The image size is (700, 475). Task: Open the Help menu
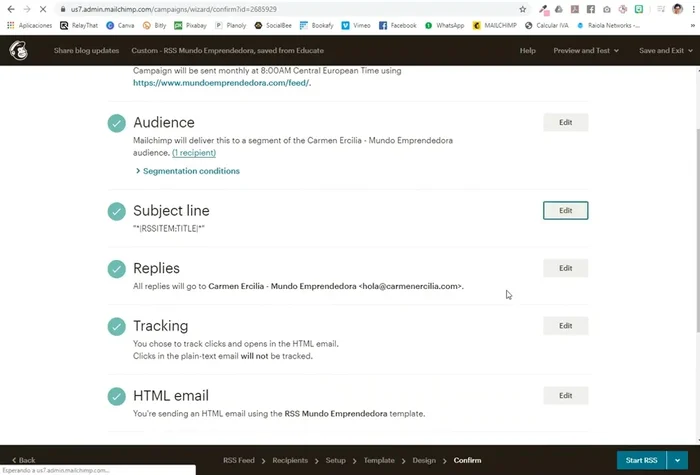pos(527,50)
